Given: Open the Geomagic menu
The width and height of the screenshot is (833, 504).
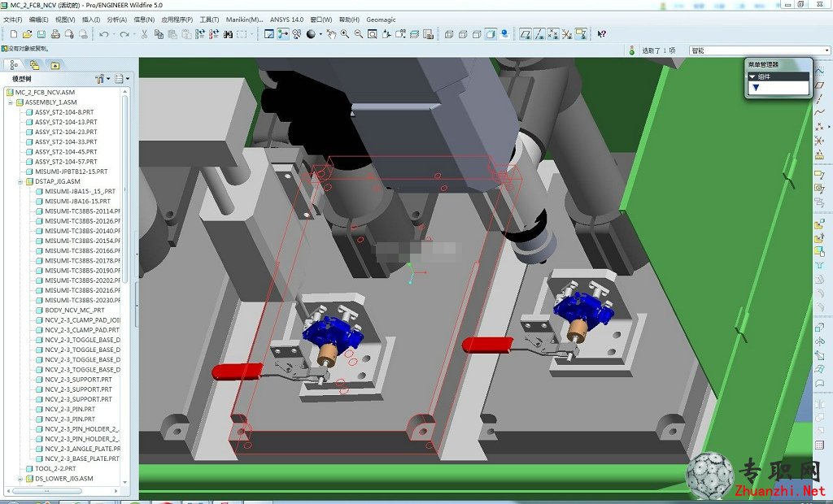Looking at the screenshot, I should [381, 20].
